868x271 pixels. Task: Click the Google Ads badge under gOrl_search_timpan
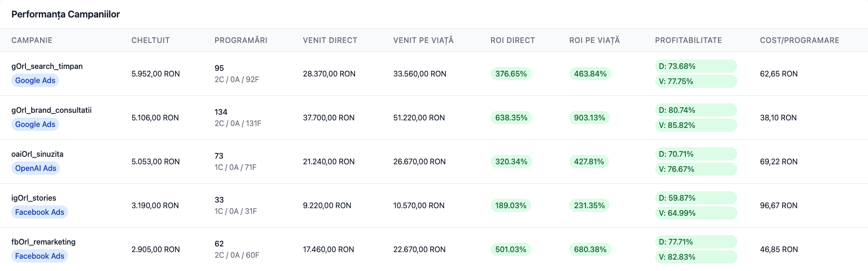pos(35,80)
